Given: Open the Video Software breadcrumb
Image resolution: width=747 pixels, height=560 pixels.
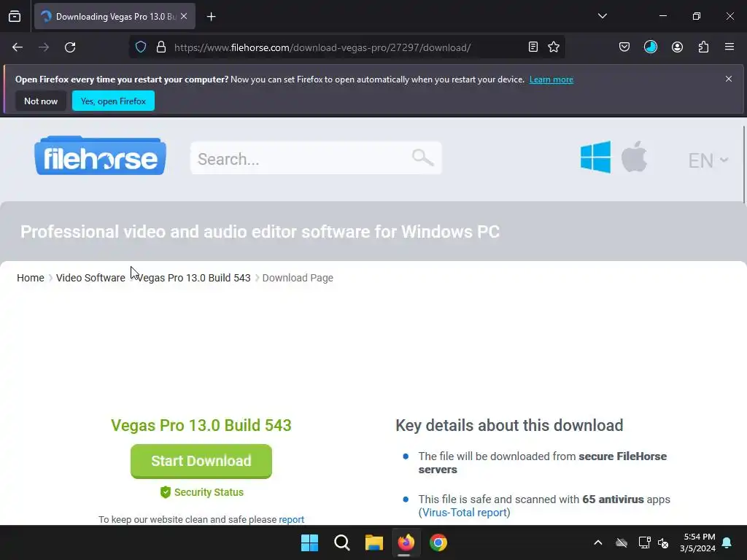Looking at the screenshot, I should (90, 278).
